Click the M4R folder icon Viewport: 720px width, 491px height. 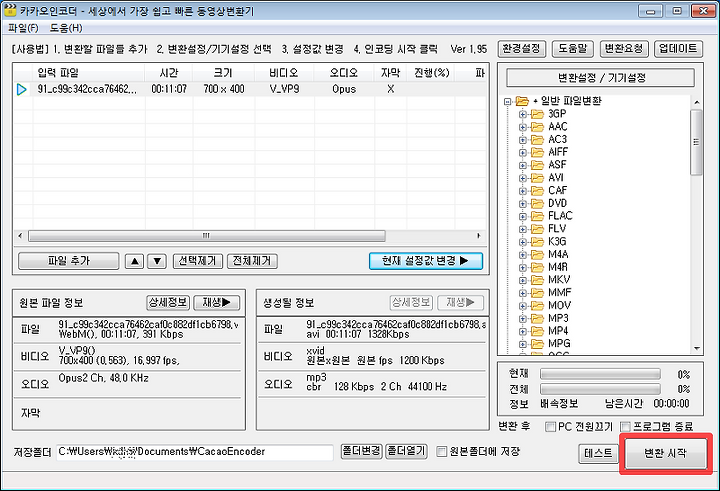point(537,267)
